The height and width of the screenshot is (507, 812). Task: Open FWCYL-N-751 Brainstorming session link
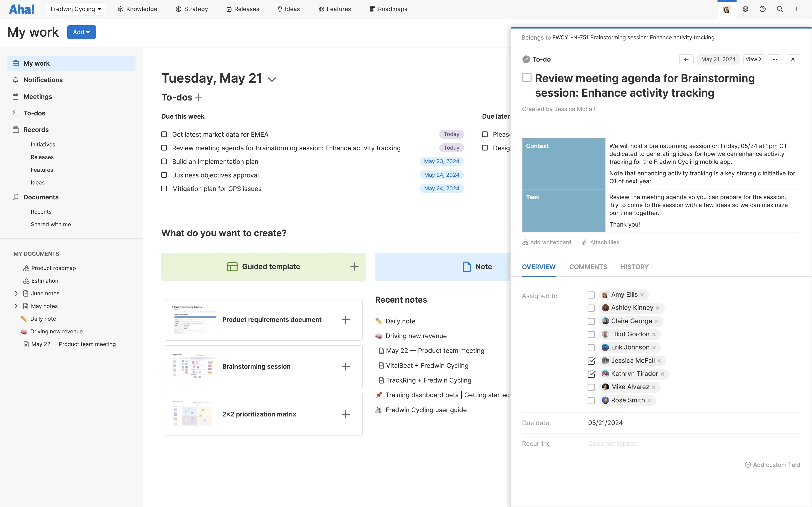pos(633,38)
